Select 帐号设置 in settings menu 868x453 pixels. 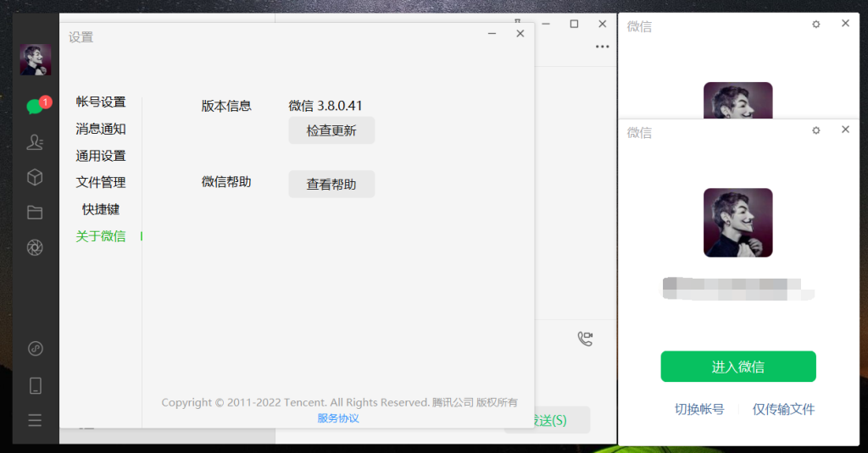pyautogui.click(x=101, y=102)
